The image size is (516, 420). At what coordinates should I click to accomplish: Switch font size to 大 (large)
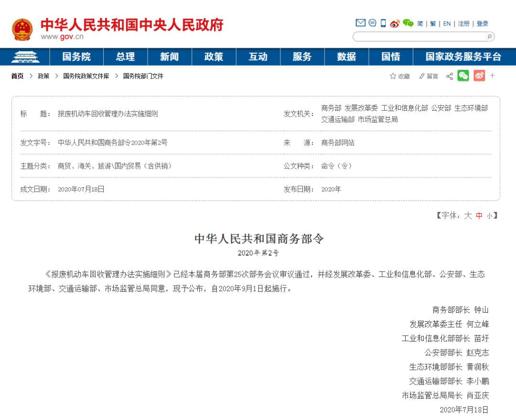click(x=468, y=216)
